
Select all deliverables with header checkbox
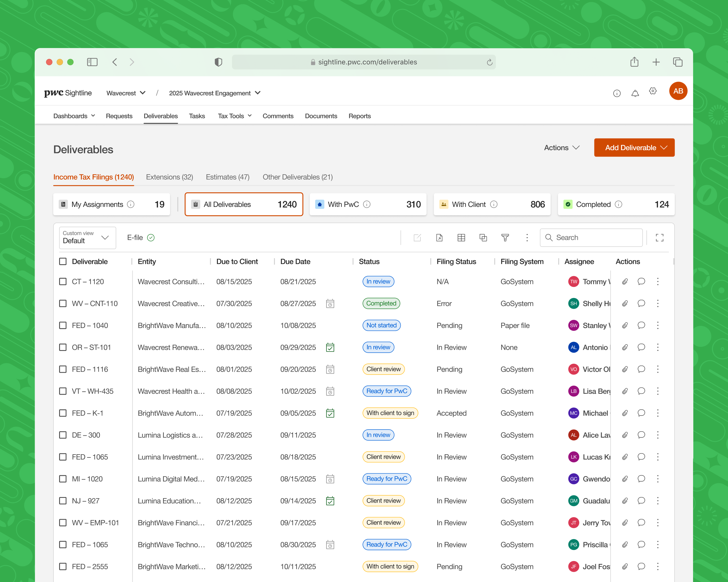click(63, 262)
